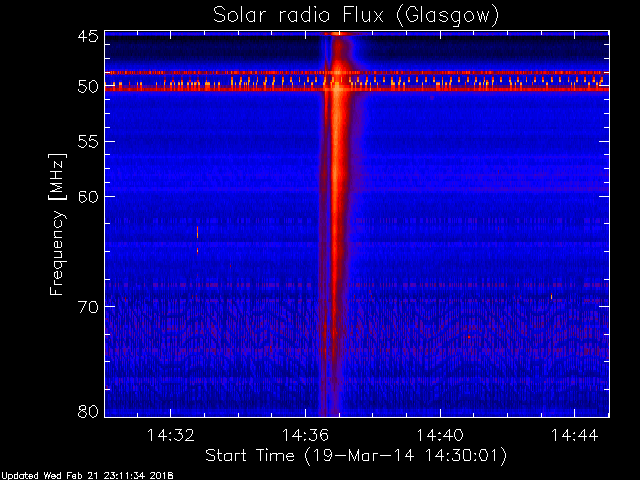Click the 80 frequency tick label
The height and width of the screenshot is (480, 640).
88,411
